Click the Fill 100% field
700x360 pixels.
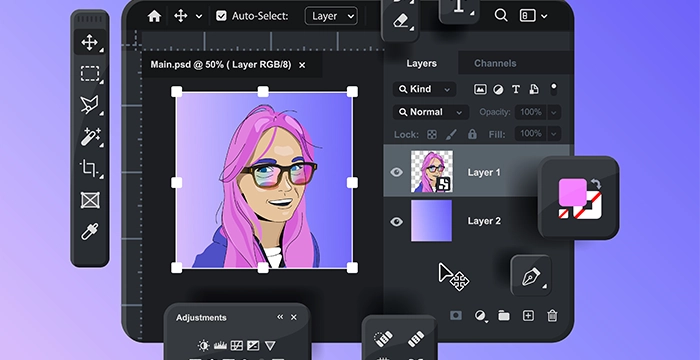(x=530, y=134)
